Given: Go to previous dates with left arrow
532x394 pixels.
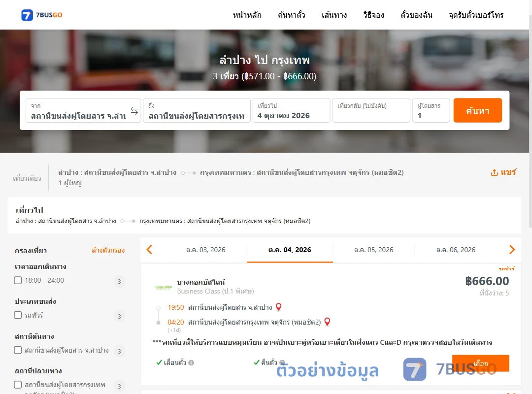Looking at the screenshot, I should point(149,250).
